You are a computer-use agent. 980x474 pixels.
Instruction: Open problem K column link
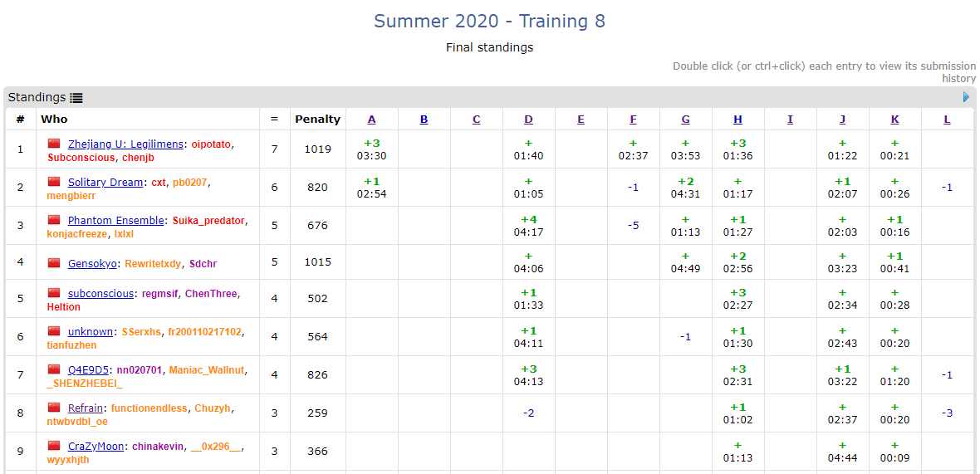click(894, 120)
